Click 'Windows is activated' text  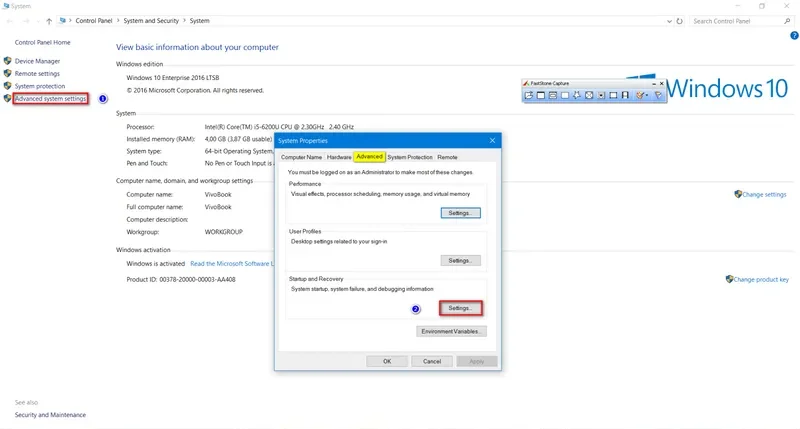155,264
